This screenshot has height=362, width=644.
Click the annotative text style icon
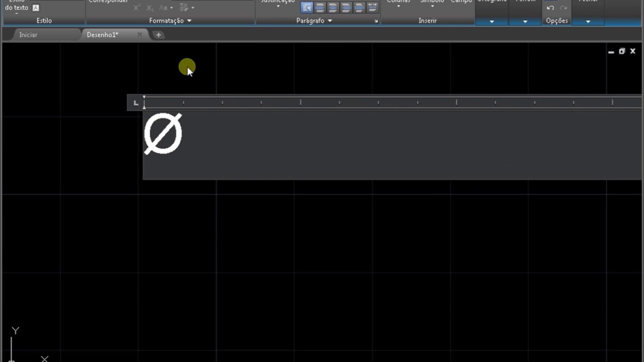click(x=36, y=8)
